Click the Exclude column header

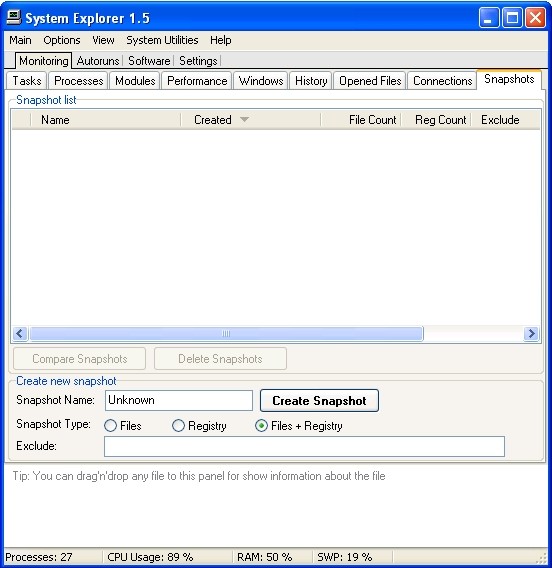[x=506, y=120]
